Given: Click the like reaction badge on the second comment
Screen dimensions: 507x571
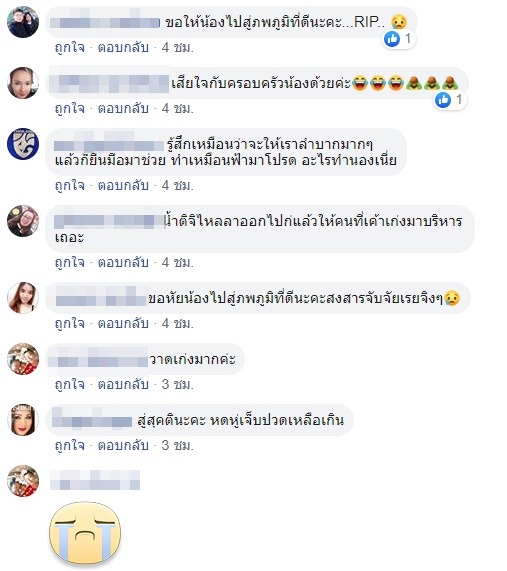Looking at the screenshot, I should [x=450, y=99].
